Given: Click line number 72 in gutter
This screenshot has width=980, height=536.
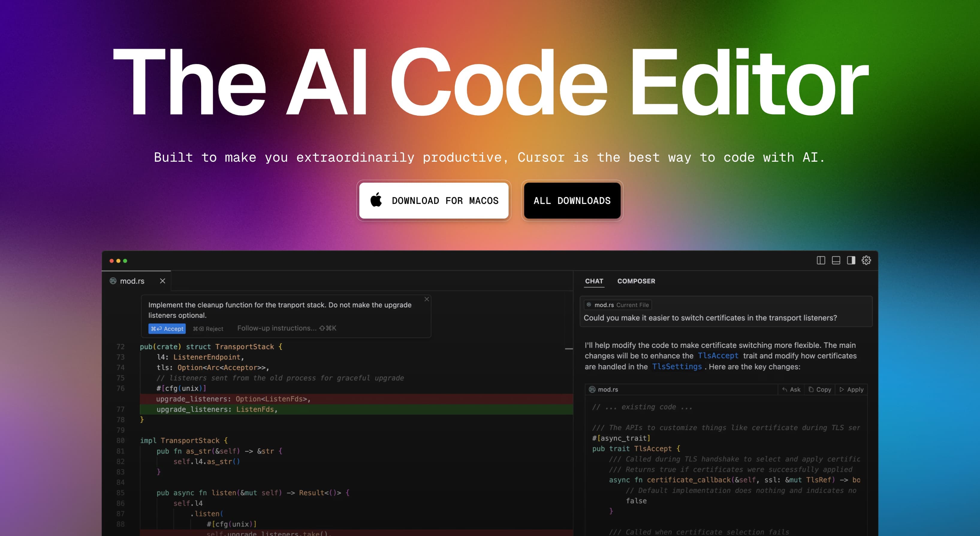Looking at the screenshot, I should 120,347.
